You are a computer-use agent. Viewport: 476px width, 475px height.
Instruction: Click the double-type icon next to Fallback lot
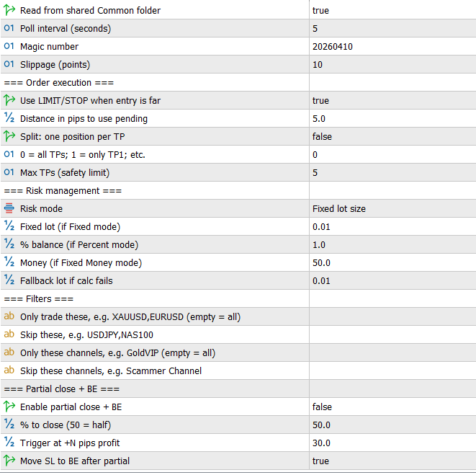(x=9, y=281)
